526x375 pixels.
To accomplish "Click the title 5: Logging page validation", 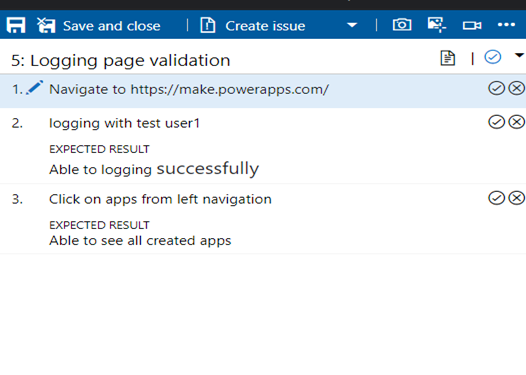I will (x=121, y=61).
